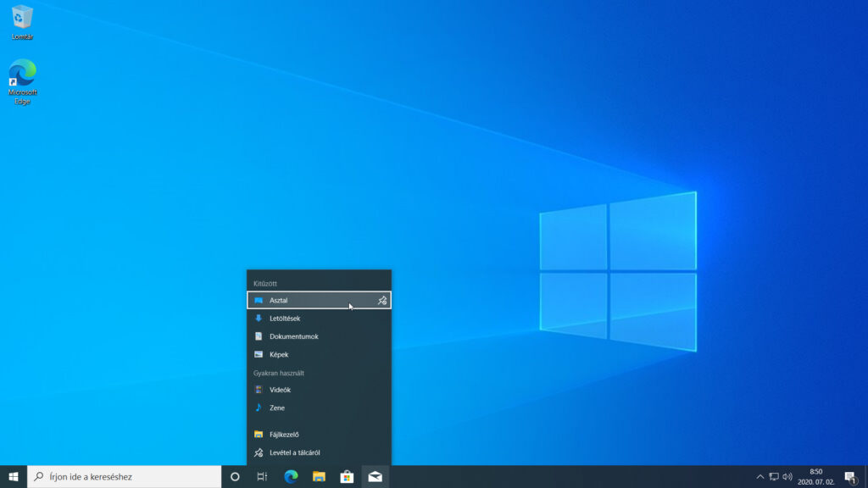
Task: Open Cortana circle icon on taskbar
Action: pos(235,476)
